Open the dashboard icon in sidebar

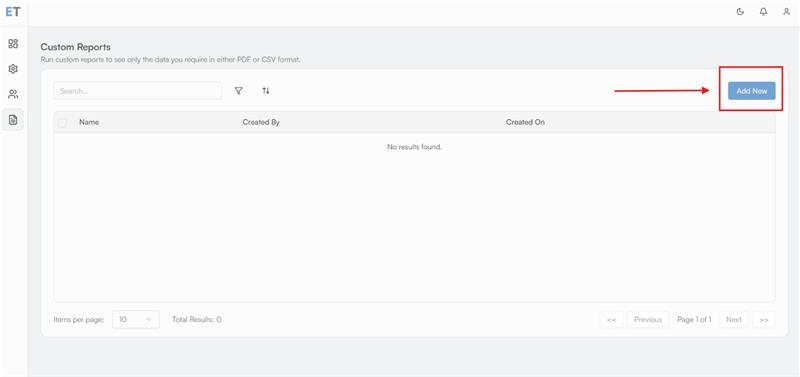coord(13,43)
